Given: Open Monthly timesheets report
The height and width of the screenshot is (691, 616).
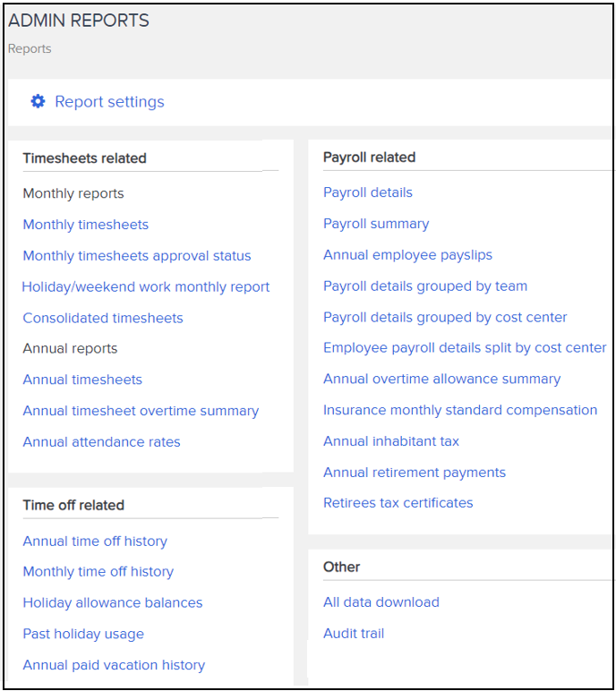Looking at the screenshot, I should [86, 225].
